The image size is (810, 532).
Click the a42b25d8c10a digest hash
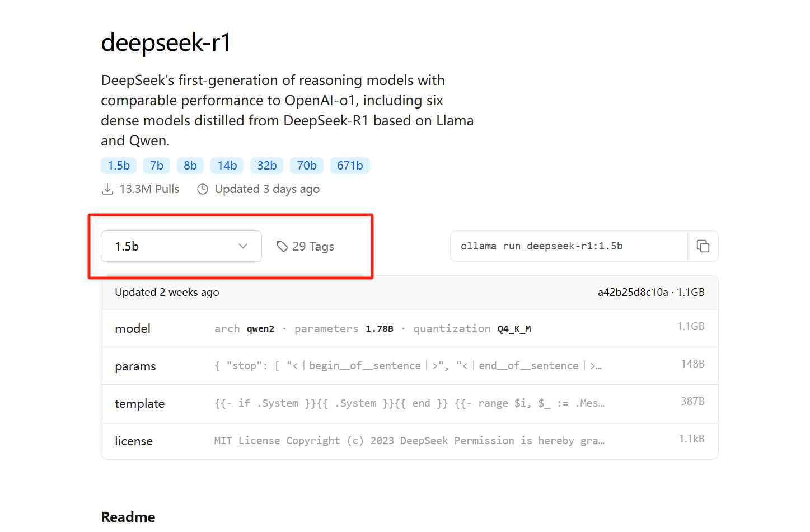pos(633,293)
